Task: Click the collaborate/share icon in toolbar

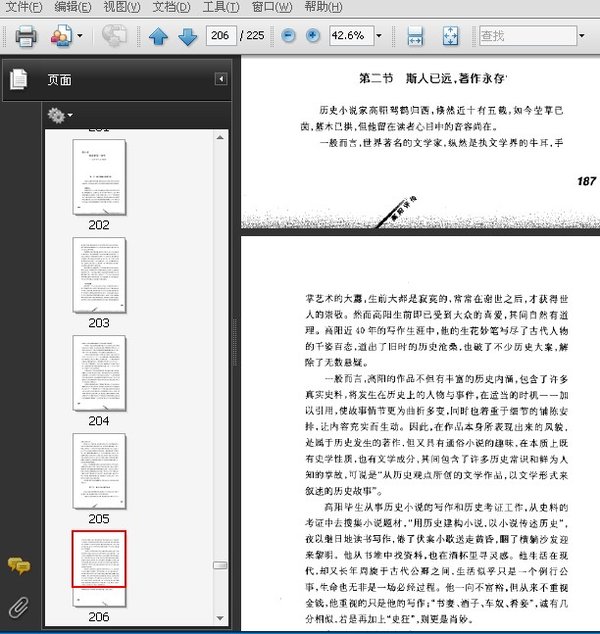Action: pyautogui.click(x=60, y=36)
